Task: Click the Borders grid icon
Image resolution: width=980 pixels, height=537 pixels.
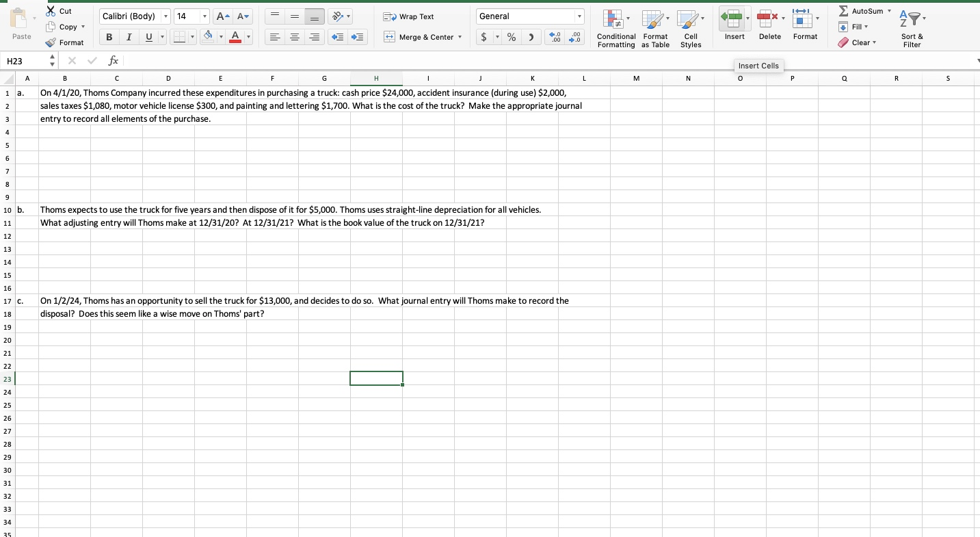Action: tap(179, 37)
